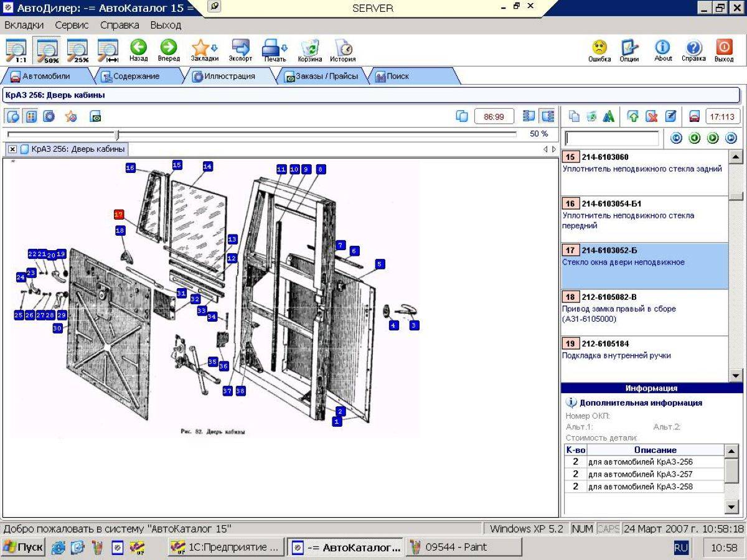
Task: Click the copy icon in parts panel
Action: pyautogui.click(x=575, y=116)
